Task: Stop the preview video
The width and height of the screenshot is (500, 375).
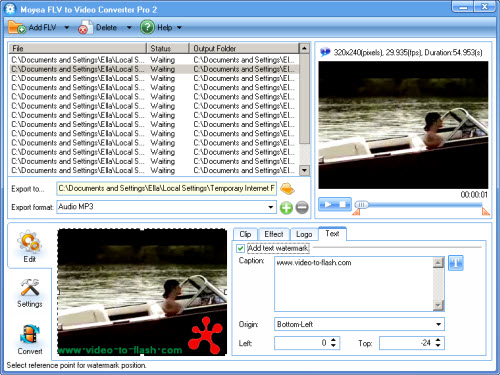Action: [343, 204]
